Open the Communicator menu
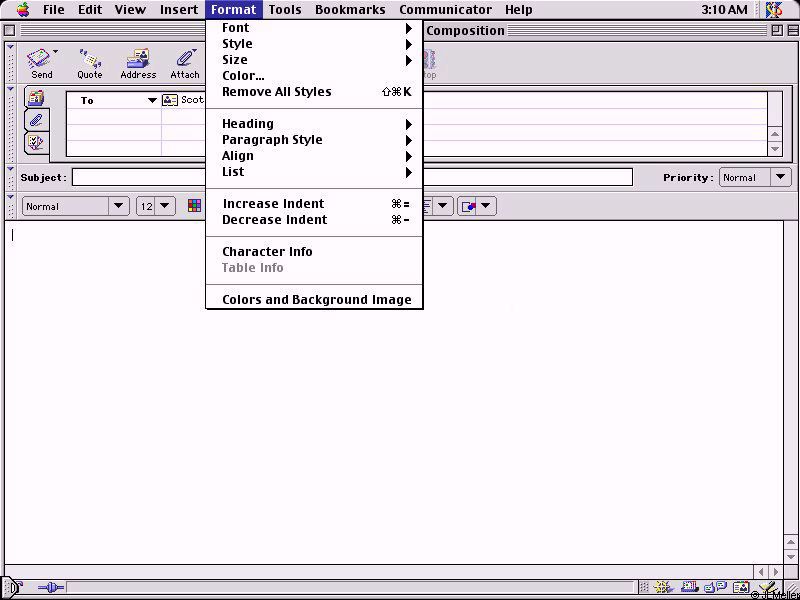800x600 pixels. (x=445, y=9)
